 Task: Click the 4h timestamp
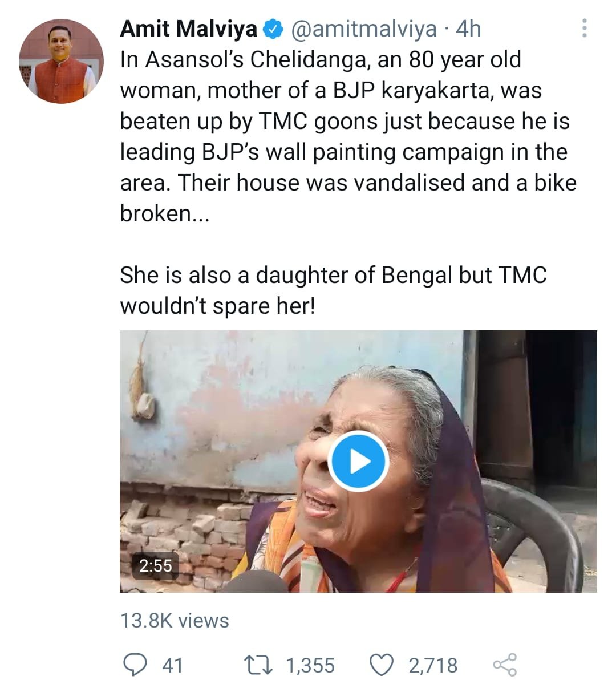(x=468, y=29)
